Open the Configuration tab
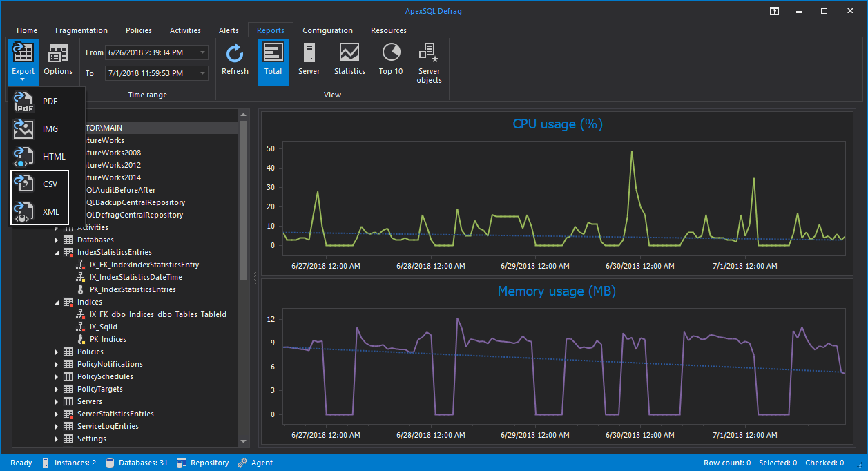This screenshot has height=471, width=868. pyautogui.click(x=327, y=30)
